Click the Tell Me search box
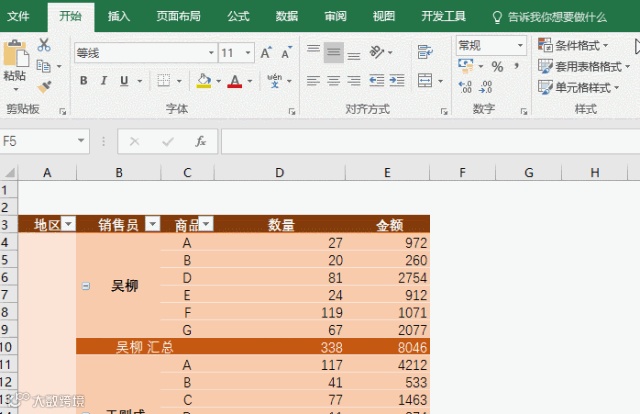 pyautogui.click(x=550, y=17)
